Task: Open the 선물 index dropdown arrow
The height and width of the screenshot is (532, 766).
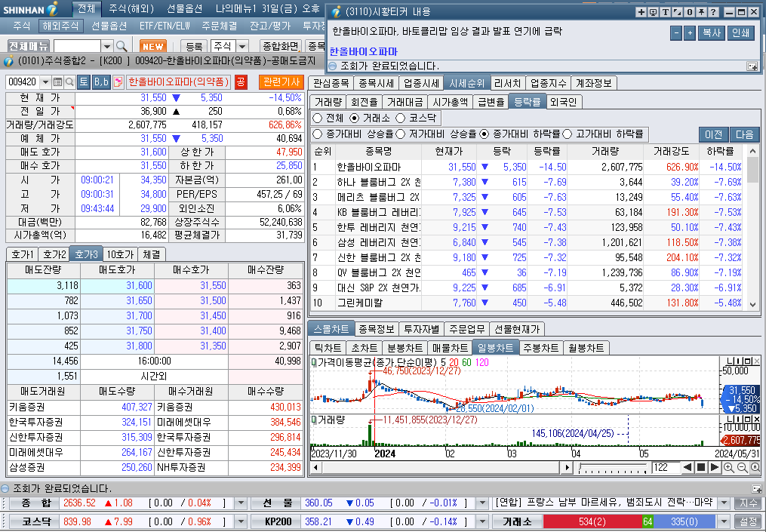Action: coord(483,503)
